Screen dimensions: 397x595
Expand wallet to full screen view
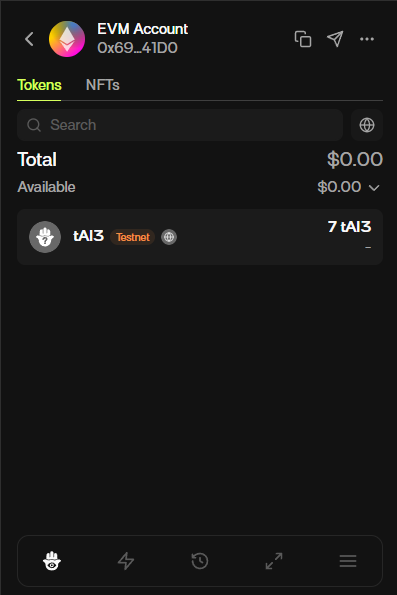pyautogui.click(x=274, y=561)
